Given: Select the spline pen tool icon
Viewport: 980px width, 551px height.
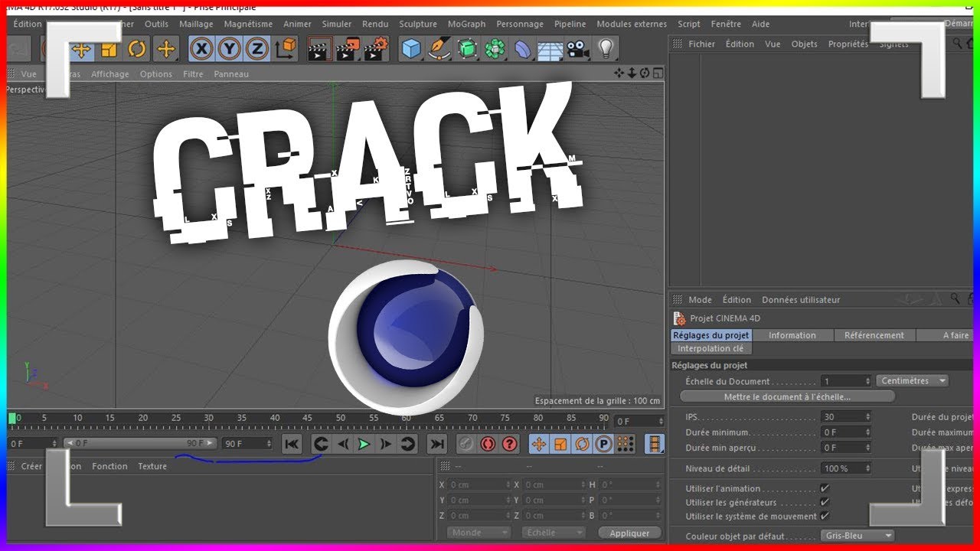Looking at the screenshot, I should click(439, 50).
